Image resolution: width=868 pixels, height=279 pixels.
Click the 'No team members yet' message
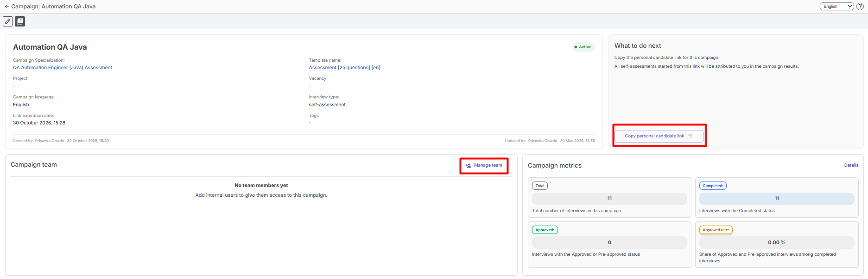(x=261, y=185)
